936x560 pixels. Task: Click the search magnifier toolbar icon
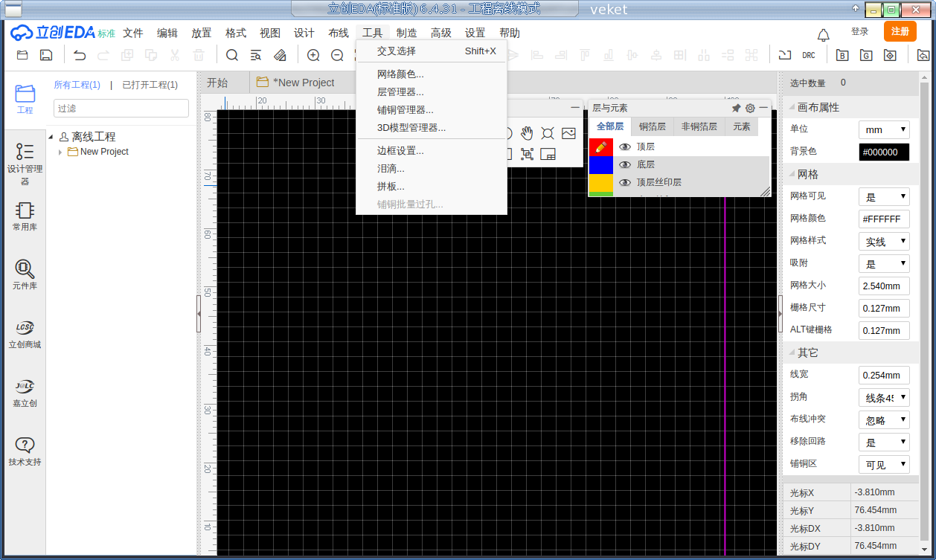point(232,55)
